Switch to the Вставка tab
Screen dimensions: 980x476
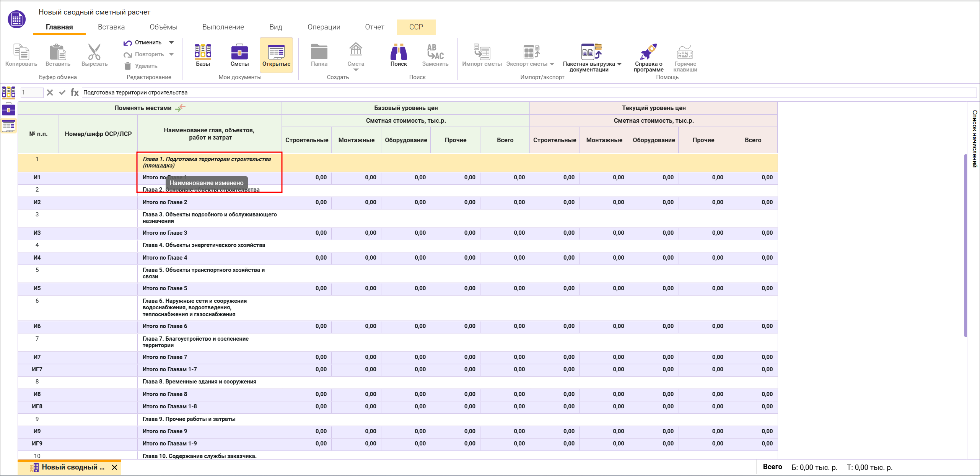tap(111, 27)
